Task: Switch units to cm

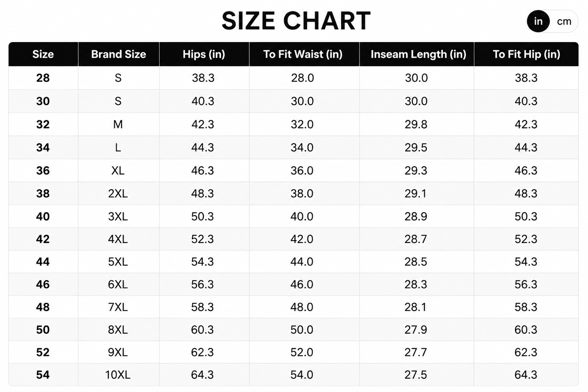Action: click(564, 22)
